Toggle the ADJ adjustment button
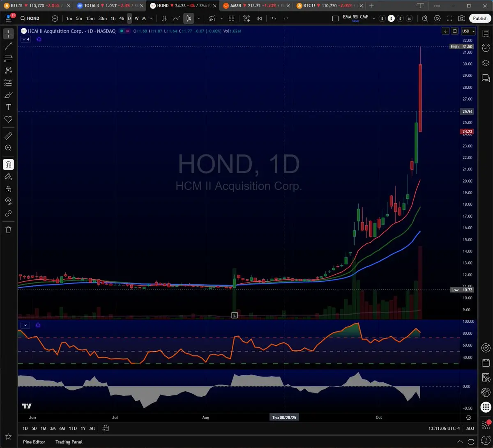This screenshot has width=493, height=448. [470, 428]
